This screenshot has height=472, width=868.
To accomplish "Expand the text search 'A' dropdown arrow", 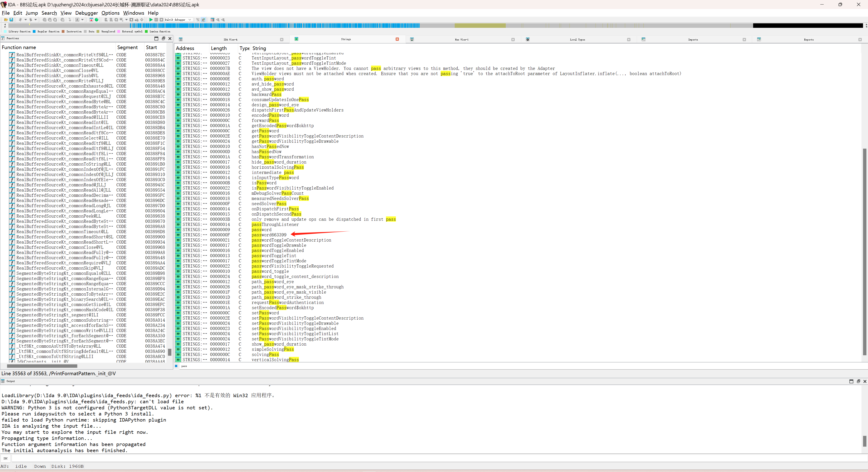I will pos(83,20).
